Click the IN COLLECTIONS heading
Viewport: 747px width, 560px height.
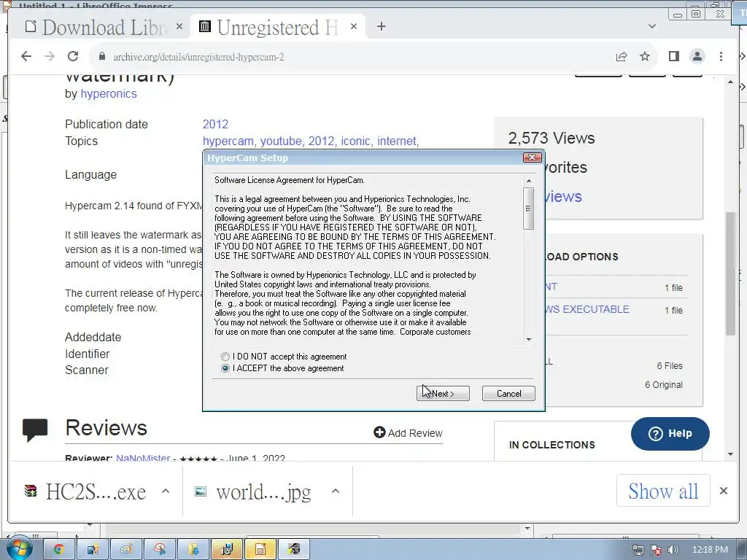[551, 445]
